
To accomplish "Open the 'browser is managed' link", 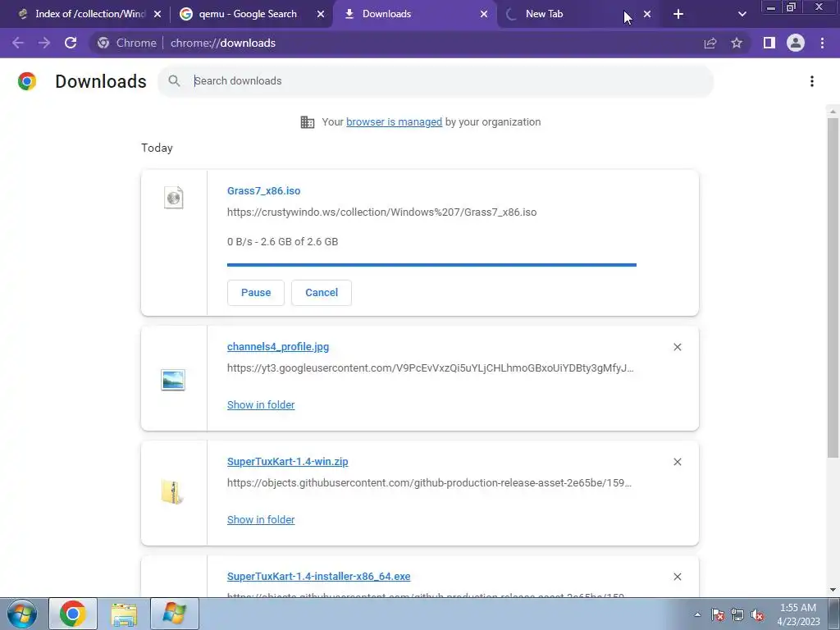I will coord(395,122).
